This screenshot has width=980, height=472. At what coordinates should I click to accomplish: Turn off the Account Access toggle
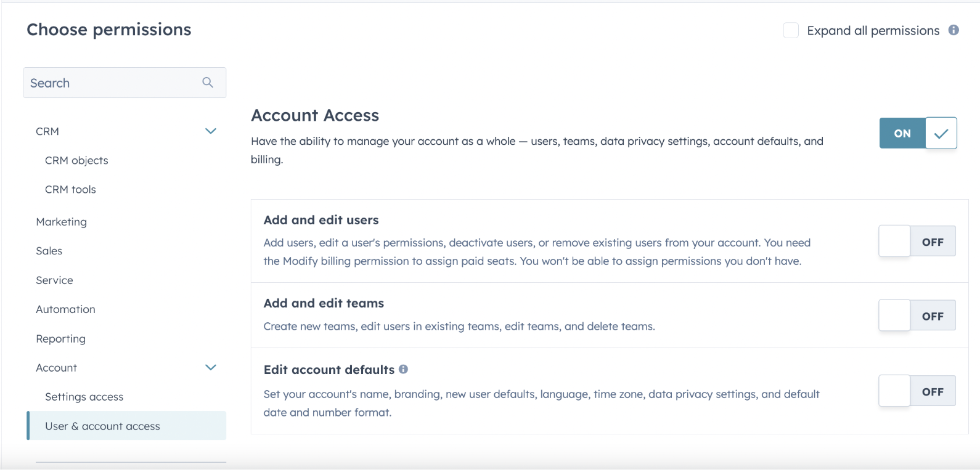(x=918, y=133)
